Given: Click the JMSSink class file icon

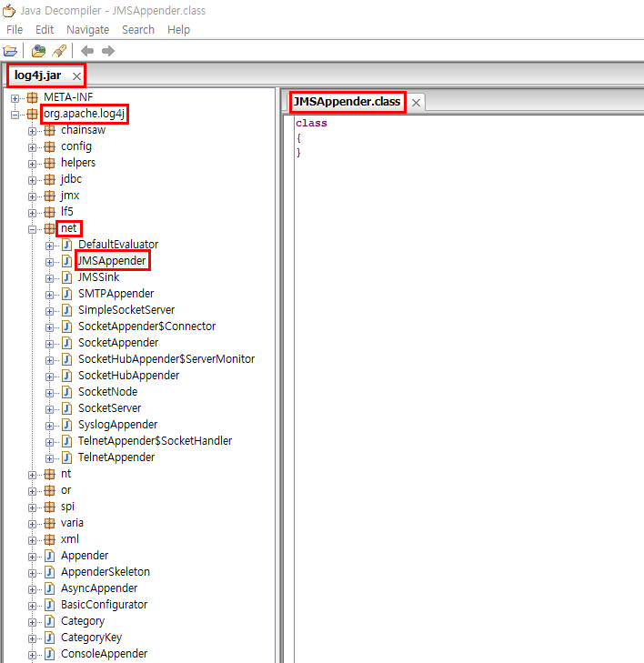Looking at the screenshot, I should pos(66,277).
